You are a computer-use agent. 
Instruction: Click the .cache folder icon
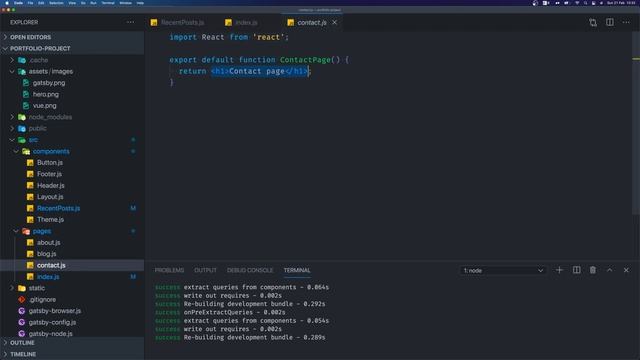point(22,60)
